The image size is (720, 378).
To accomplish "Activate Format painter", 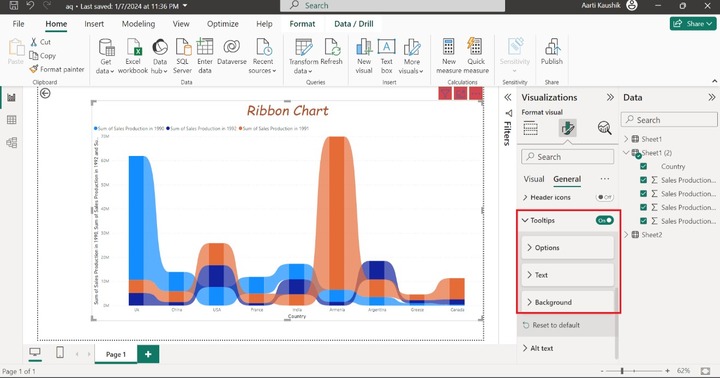I will (57, 69).
